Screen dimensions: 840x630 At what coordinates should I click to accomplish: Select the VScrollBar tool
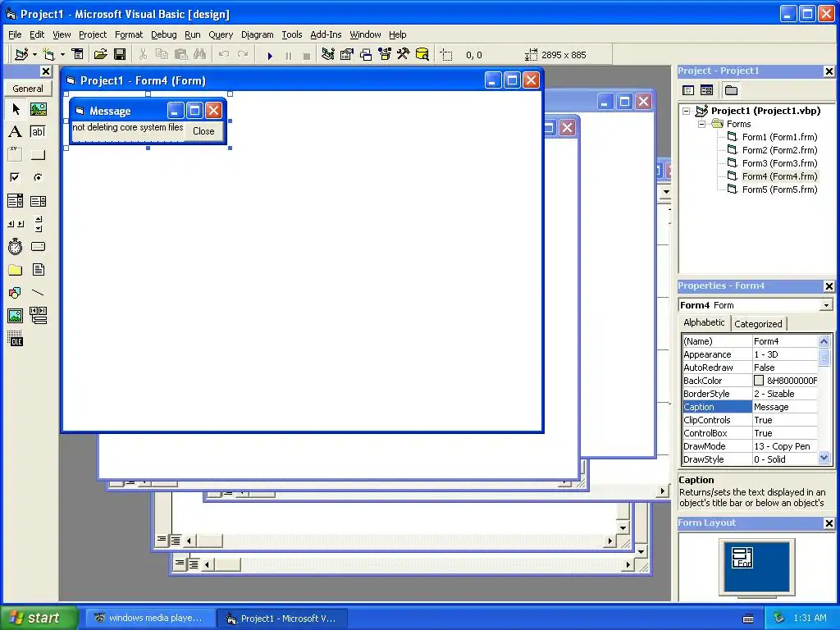[x=38, y=224]
